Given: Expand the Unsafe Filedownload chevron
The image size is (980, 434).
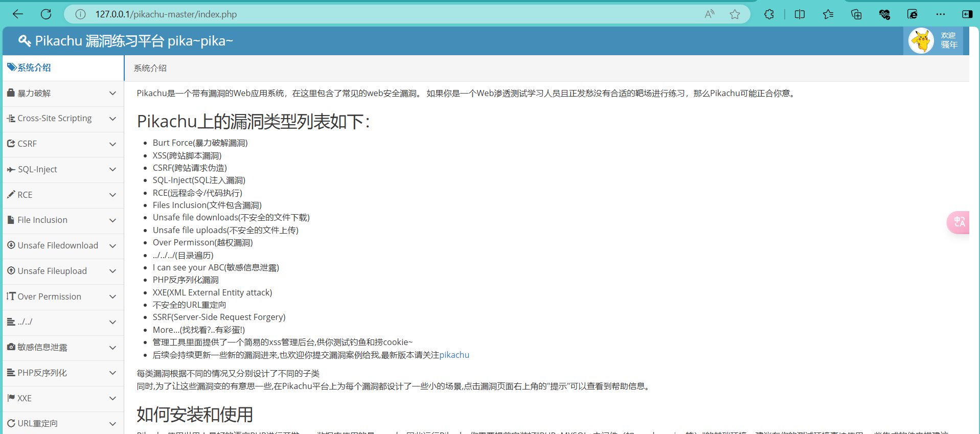Looking at the screenshot, I should [112, 246].
